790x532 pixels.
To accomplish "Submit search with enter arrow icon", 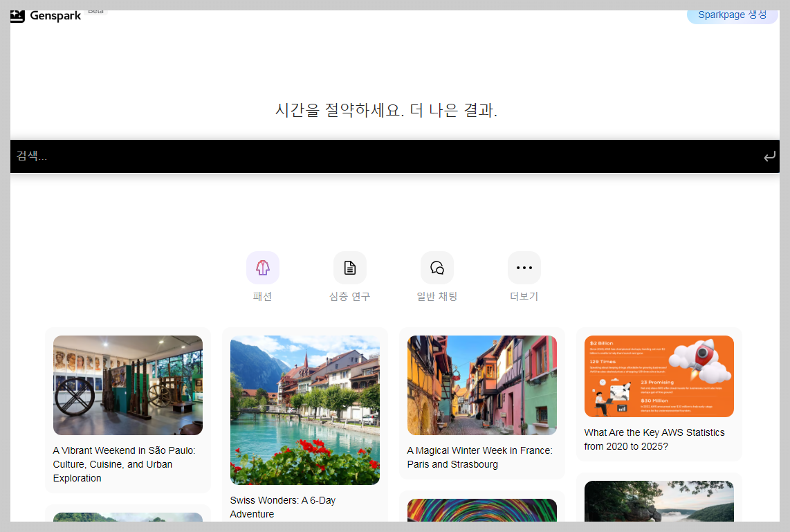I will coord(769,156).
